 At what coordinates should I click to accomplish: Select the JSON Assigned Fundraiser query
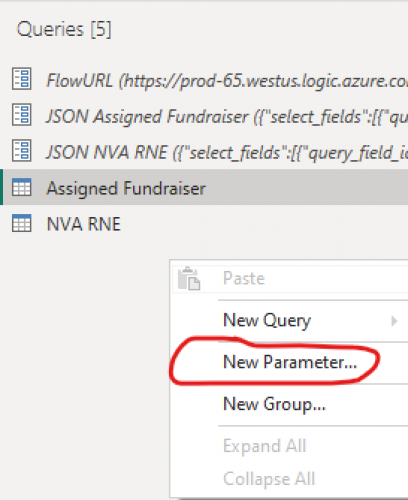tap(206, 116)
